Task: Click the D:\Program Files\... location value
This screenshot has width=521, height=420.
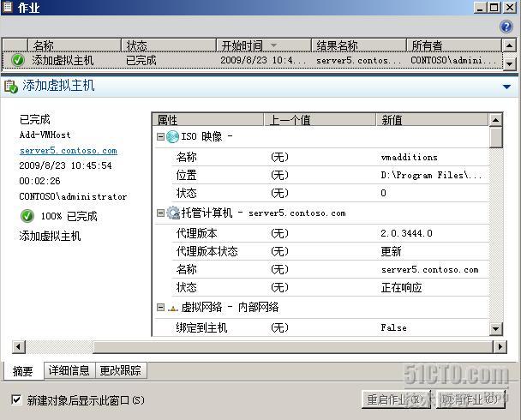Action: [431, 175]
